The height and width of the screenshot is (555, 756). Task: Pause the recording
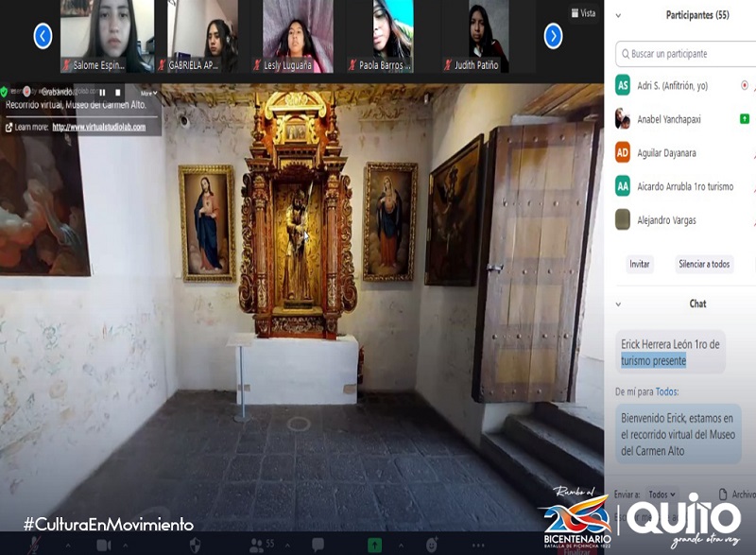pos(102,93)
